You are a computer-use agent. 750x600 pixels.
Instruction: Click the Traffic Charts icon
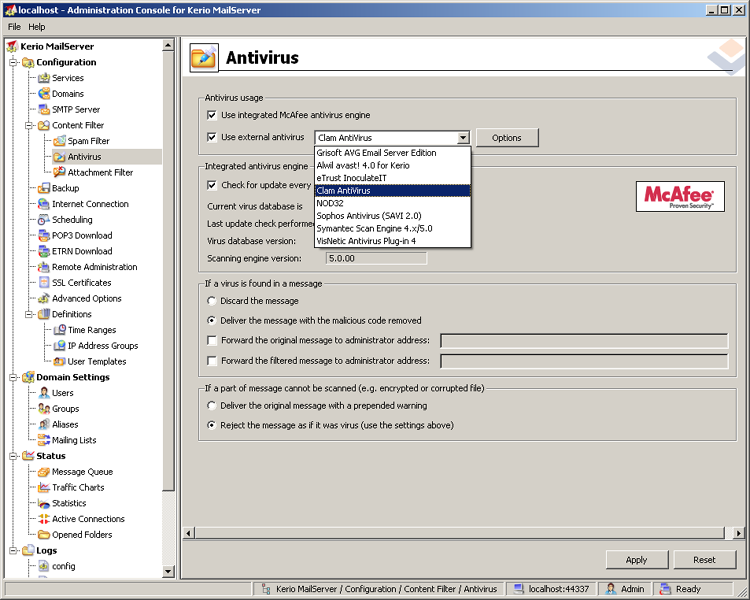point(44,487)
